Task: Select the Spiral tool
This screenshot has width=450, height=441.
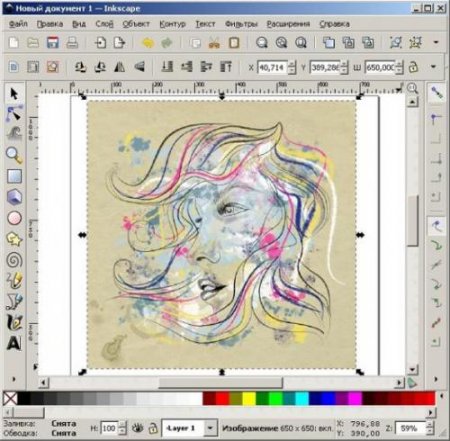Action: (14, 260)
